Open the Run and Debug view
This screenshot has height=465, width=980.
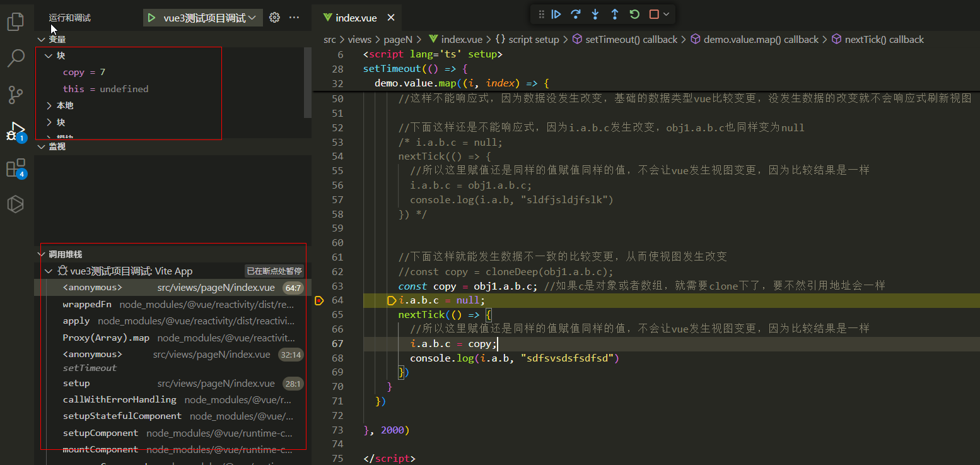(x=15, y=132)
